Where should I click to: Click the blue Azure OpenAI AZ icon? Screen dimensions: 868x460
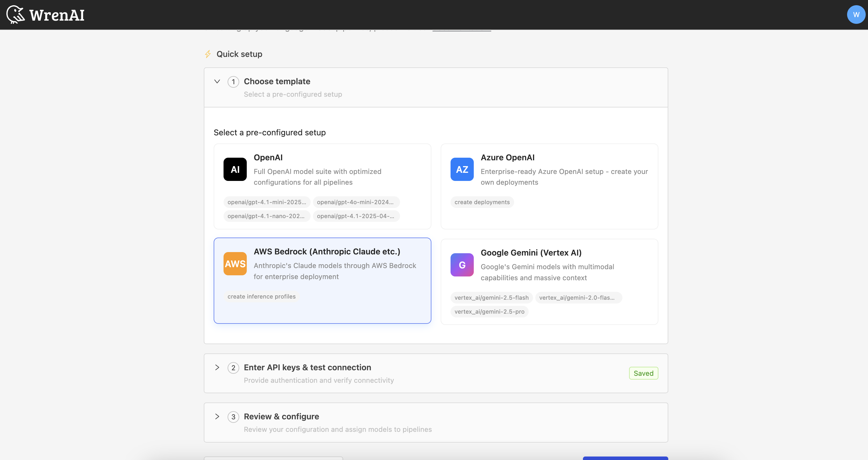(462, 169)
